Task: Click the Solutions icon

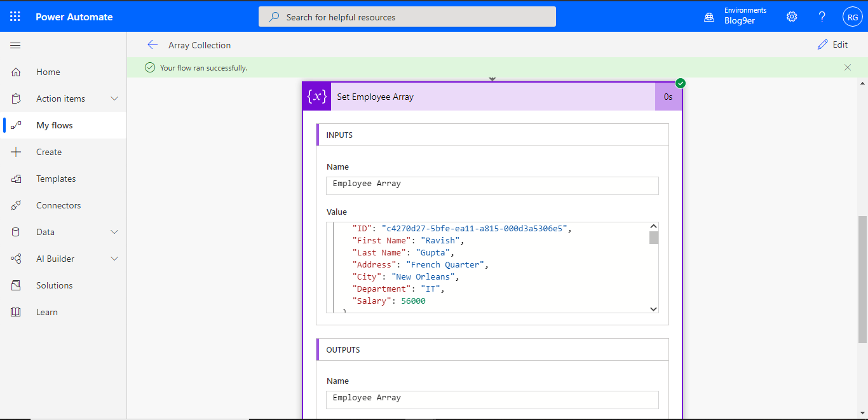Action: 16,285
